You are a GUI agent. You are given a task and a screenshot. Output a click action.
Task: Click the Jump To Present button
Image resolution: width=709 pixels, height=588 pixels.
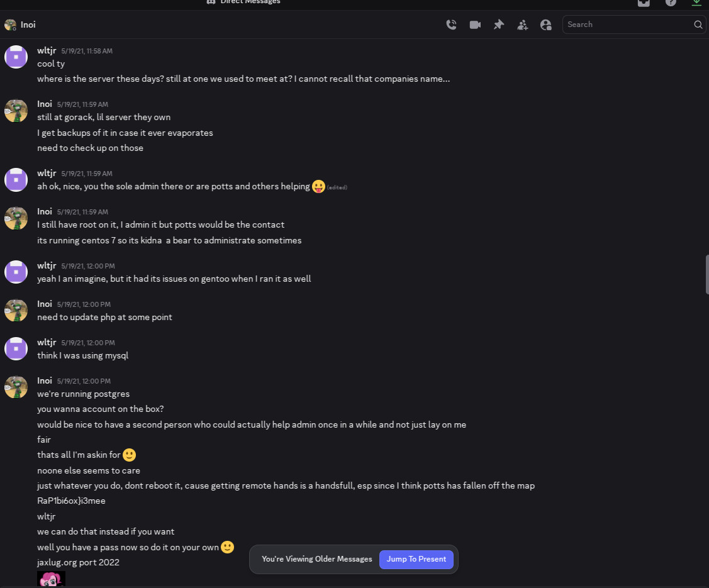tap(416, 560)
